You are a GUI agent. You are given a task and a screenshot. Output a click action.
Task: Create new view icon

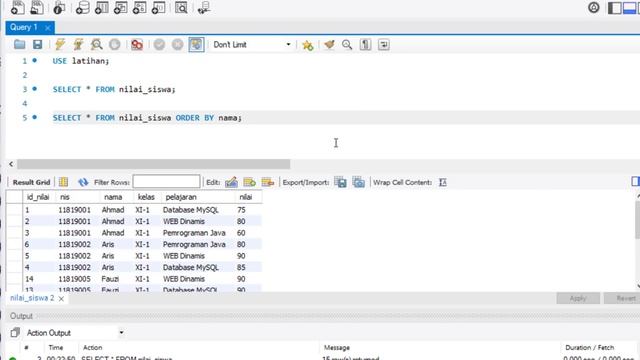(120, 7)
